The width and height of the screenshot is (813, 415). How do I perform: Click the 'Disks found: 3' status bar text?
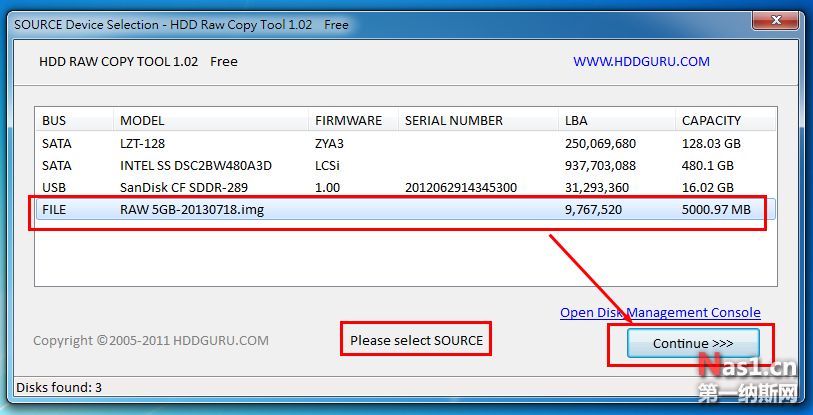pyautogui.click(x=59, y=387)
